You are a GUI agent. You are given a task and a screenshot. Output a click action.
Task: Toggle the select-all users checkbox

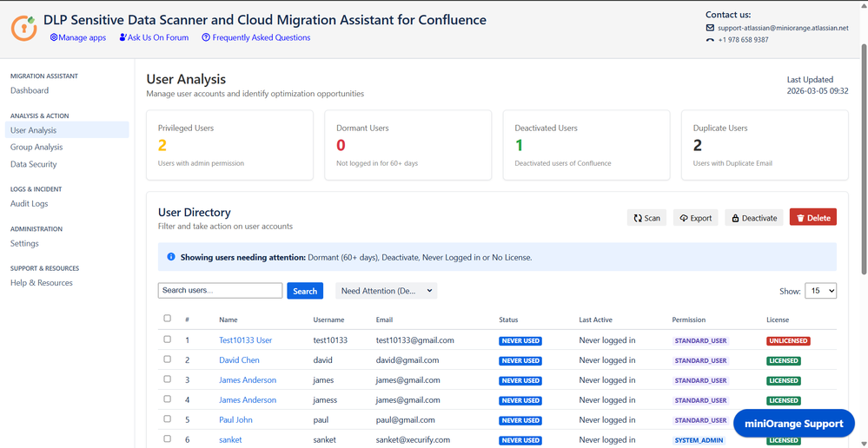[168, 319]
